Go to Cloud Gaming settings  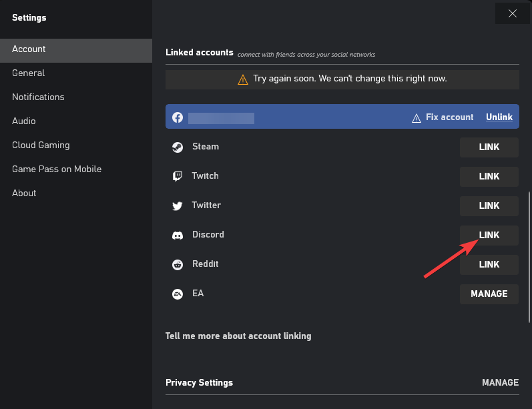(x=41, y=145)
